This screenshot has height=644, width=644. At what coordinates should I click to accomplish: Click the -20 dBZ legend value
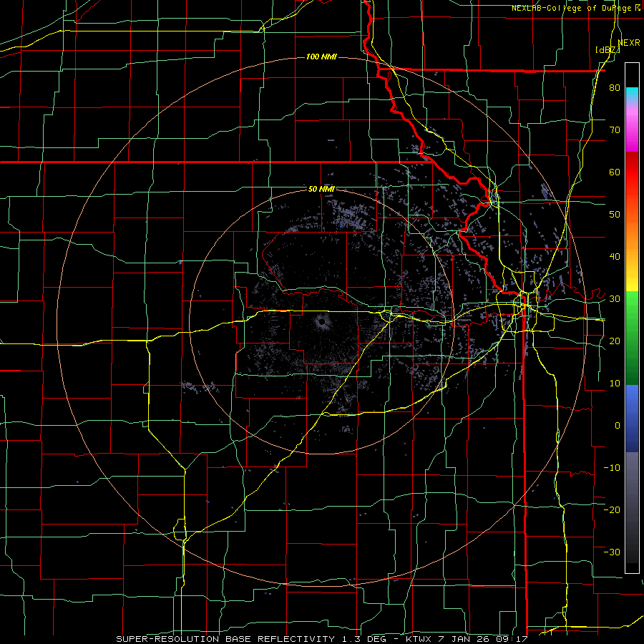point(612,509)
